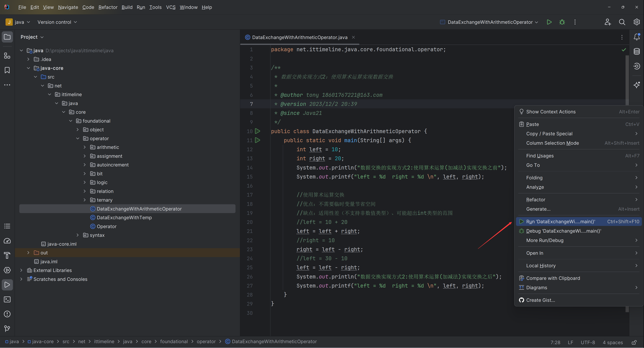This screenshot has width=644, height=348.
Task: Open Local History submenu
Action: (x=579, y=266)
